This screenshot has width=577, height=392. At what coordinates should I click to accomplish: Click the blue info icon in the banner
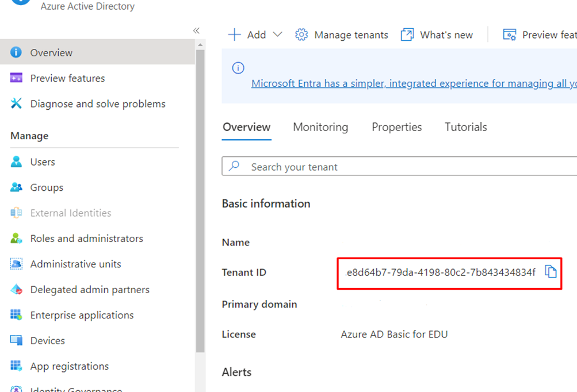[x=238, y=68]
